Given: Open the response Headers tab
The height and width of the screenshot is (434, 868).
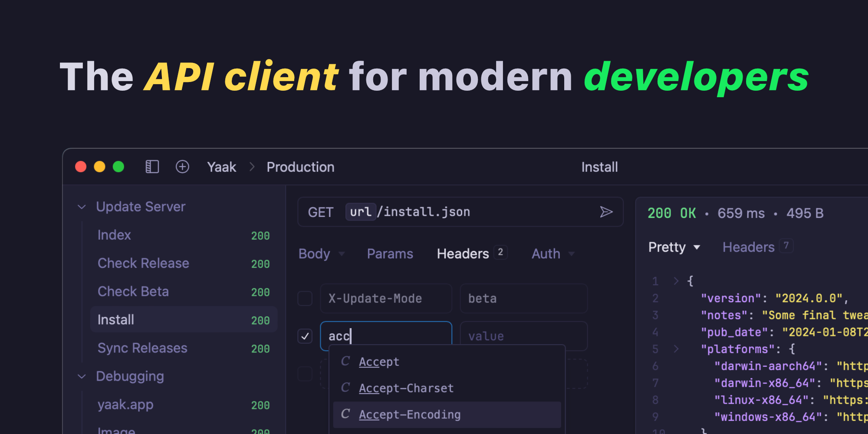Looking at the screenshot, I should tap(748, 247).
